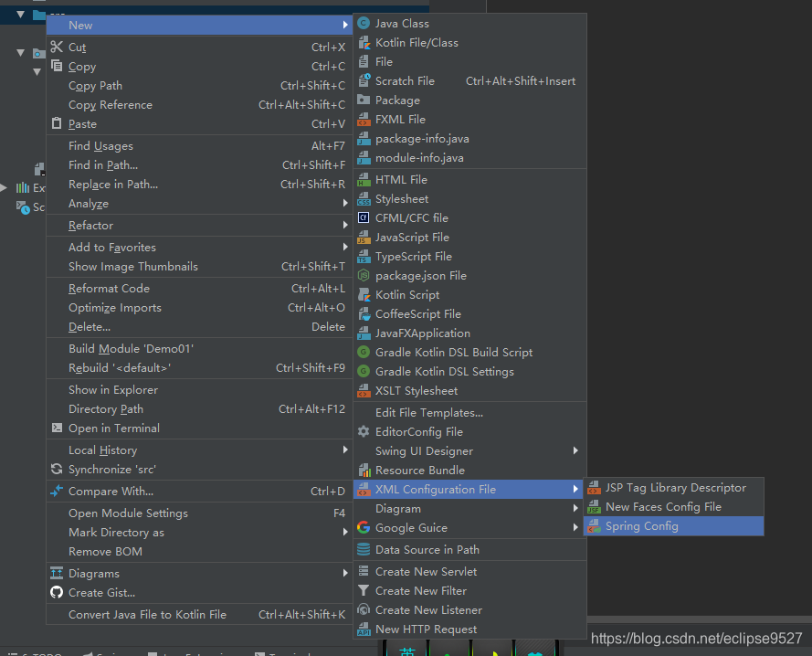Select Create New Listener entry
Viewport: 812px width, 656px height.
[x=469, y=610]
